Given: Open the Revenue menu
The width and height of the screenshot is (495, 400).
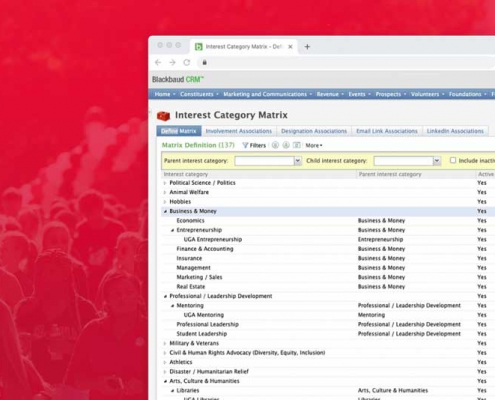Looking at the screenshot, I should pyautogui.click(x=330, y=94).
